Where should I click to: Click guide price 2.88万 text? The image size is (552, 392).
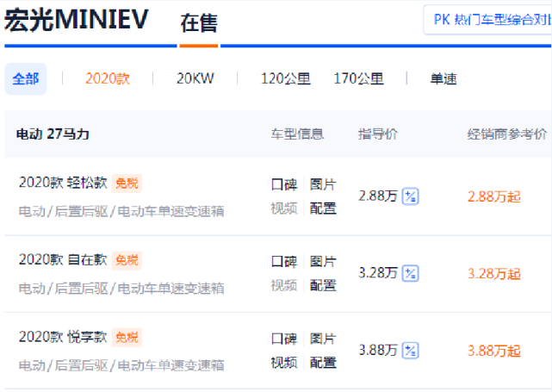click(378, 196)
